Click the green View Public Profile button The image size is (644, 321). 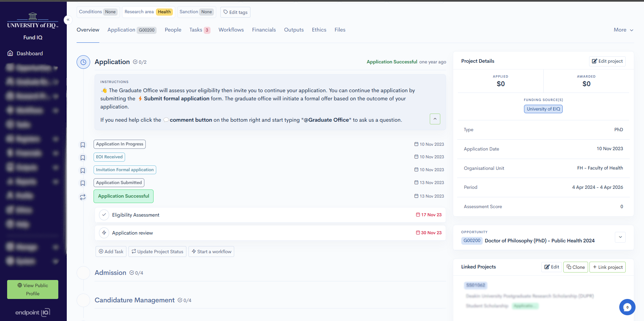pos(33,289)
